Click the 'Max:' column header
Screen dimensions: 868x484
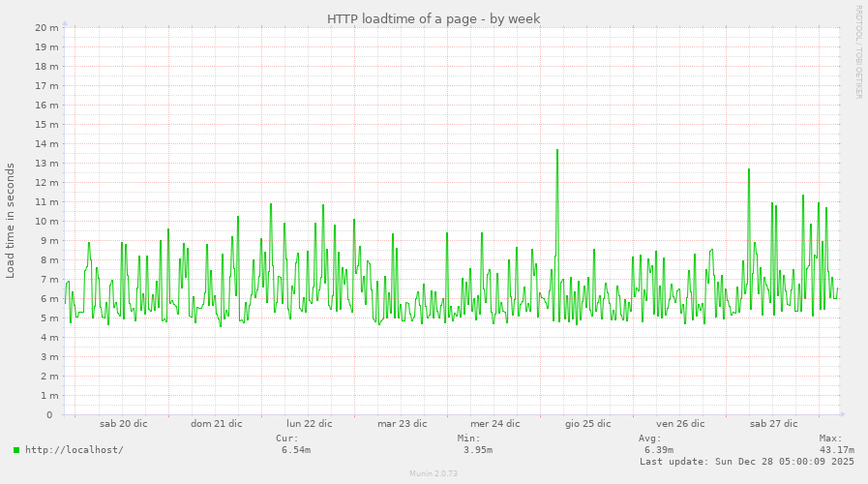[831, 439]
